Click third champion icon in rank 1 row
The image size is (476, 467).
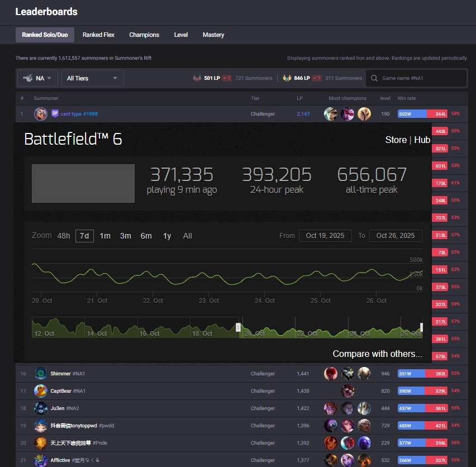[x=364, y=114]
